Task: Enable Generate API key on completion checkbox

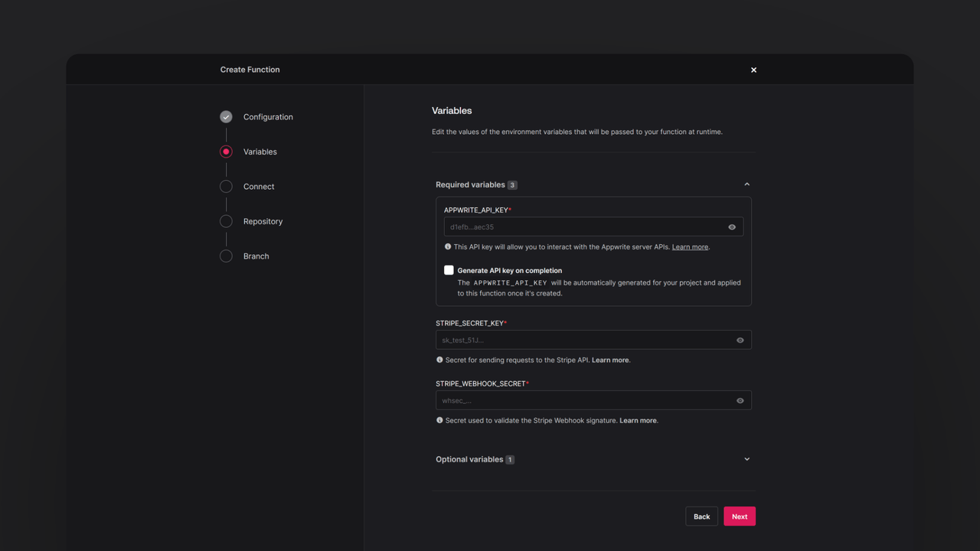Action: coord(449,270)
